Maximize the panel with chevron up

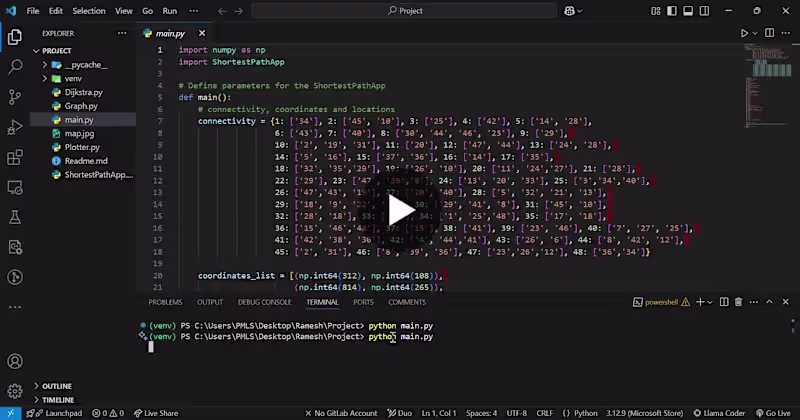(x=769, y=302)
